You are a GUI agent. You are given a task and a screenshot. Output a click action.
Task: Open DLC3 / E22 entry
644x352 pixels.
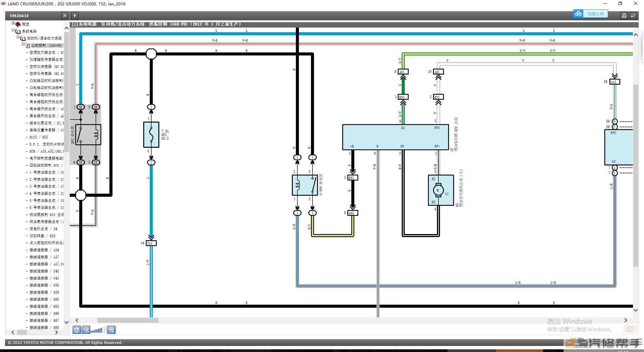point(39,137)
